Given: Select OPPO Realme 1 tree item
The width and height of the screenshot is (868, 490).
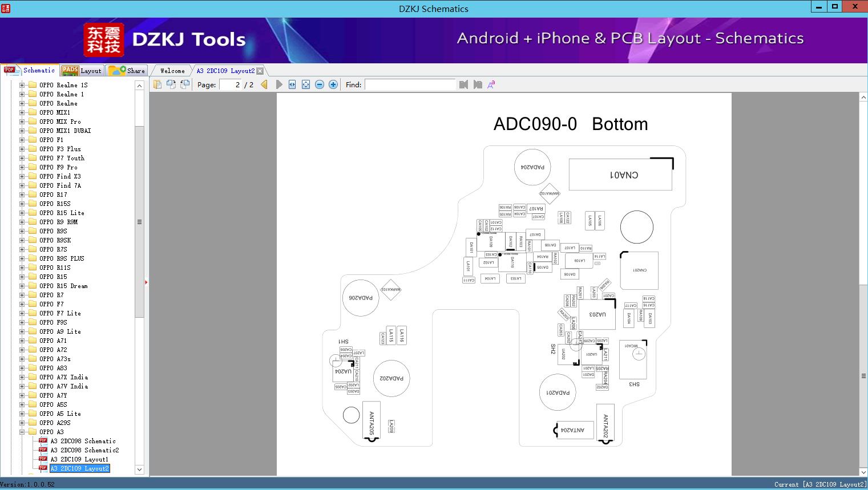Looking at the screenshot, I should tap(62, 94).
